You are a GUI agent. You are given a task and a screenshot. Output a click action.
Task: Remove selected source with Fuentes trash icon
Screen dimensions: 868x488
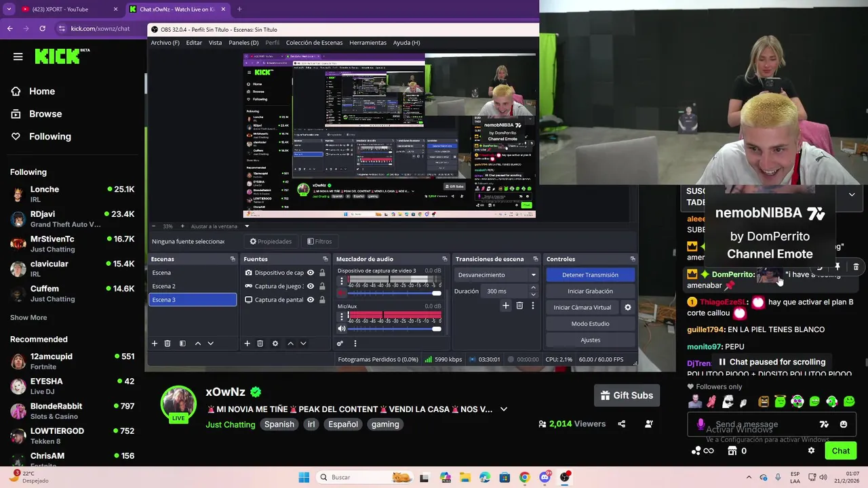tap(260, 344)
